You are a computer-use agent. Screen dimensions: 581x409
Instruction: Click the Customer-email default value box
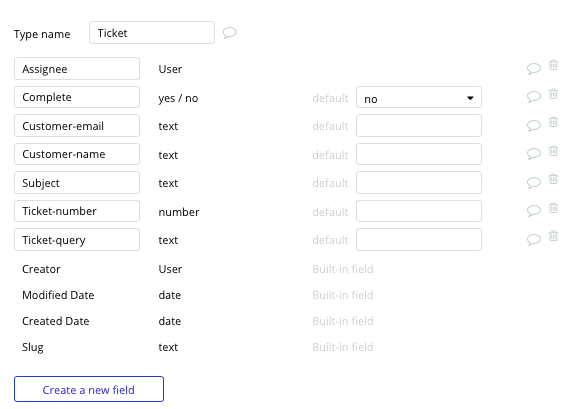(419, 126)
